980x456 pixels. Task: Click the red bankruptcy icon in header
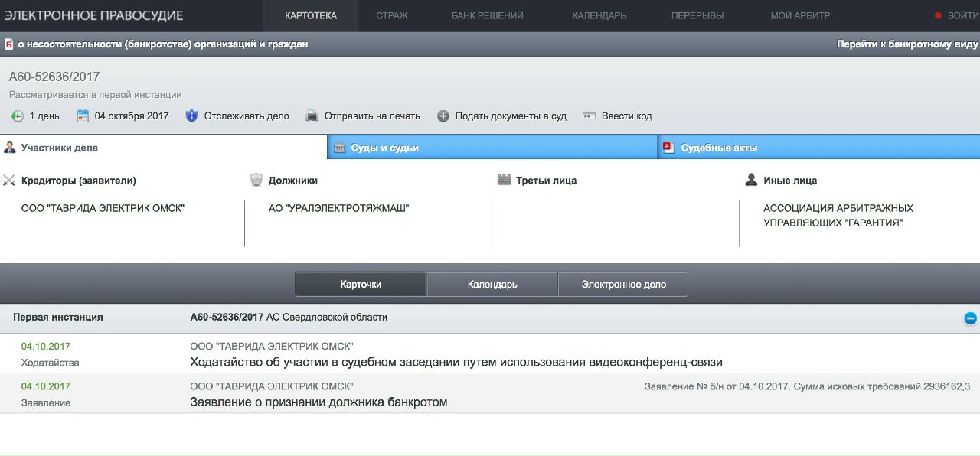8,44
